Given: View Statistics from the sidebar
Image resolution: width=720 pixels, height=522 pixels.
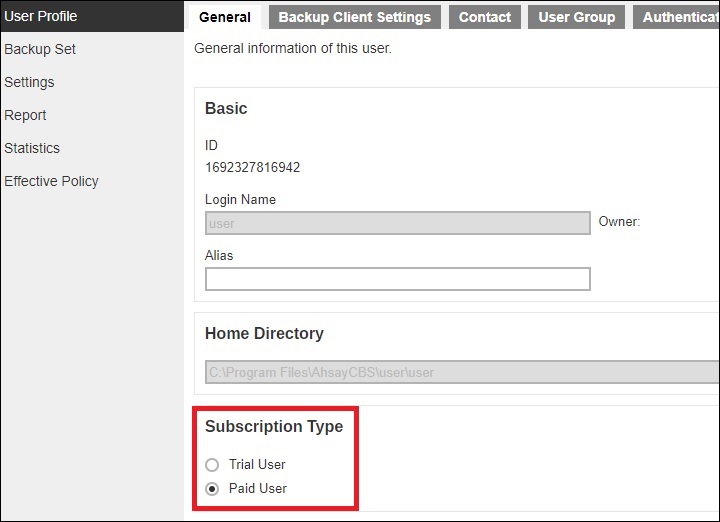Looking at the screenshot, I should tap(32, 148).
